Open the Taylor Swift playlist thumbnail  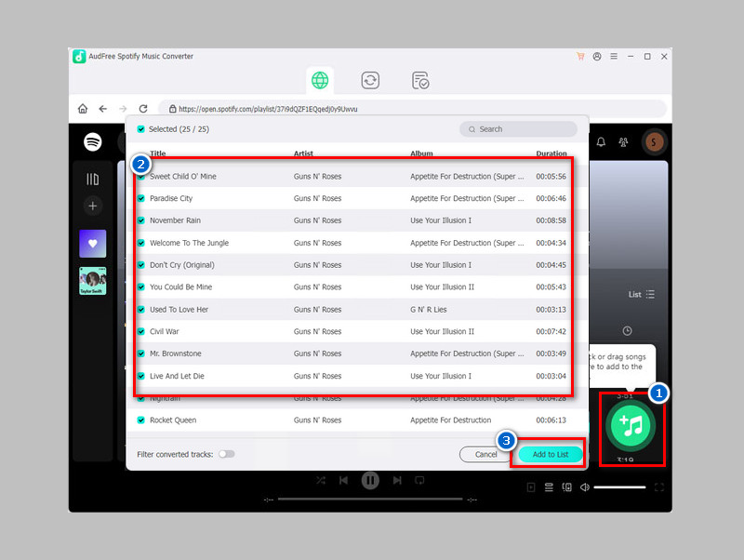[x=92, y=281]
